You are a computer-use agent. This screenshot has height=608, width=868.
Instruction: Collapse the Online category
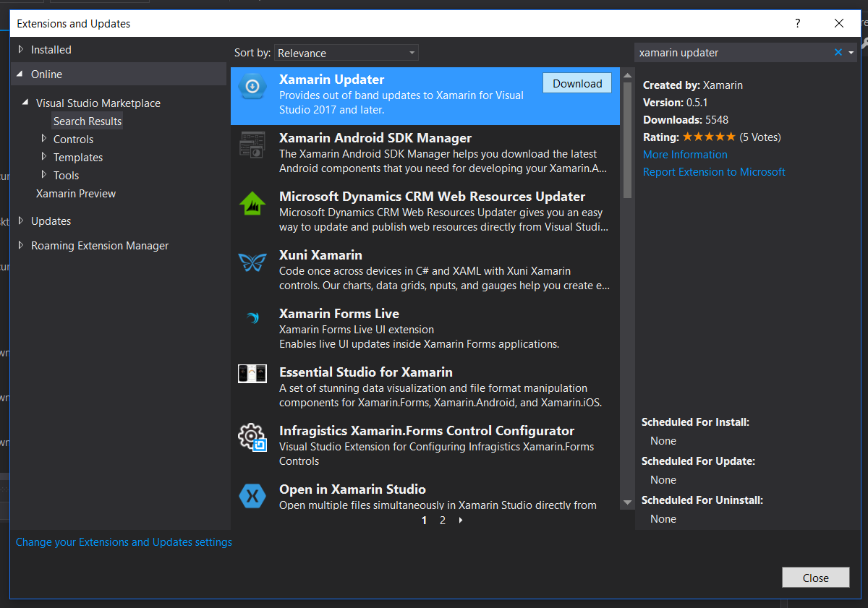point(21,74)
